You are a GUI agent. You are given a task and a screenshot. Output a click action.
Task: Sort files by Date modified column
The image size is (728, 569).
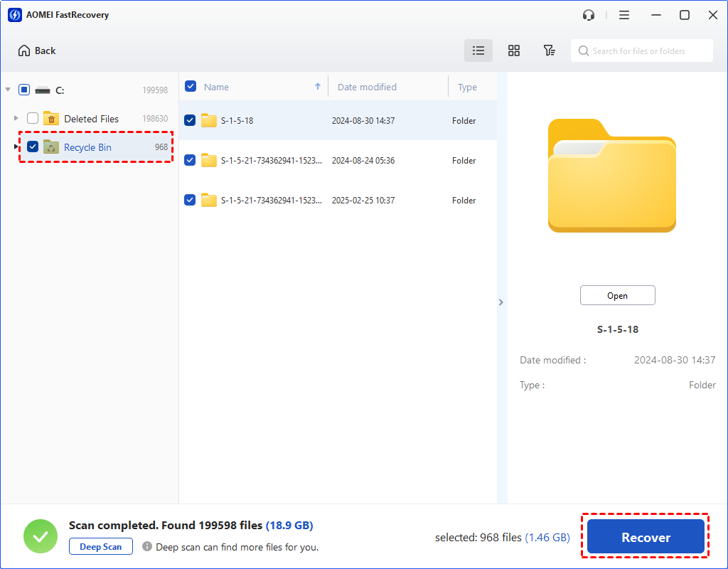[367, 87]
